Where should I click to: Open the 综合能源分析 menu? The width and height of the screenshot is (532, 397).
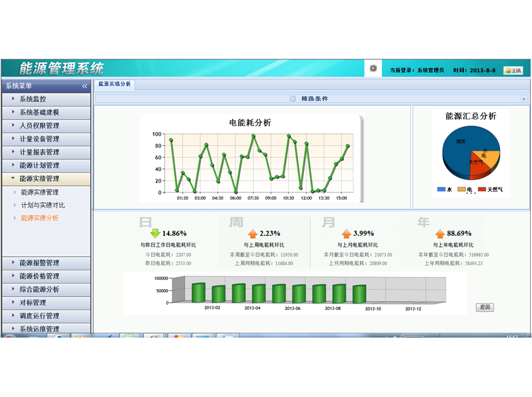[x=39, y=289]
